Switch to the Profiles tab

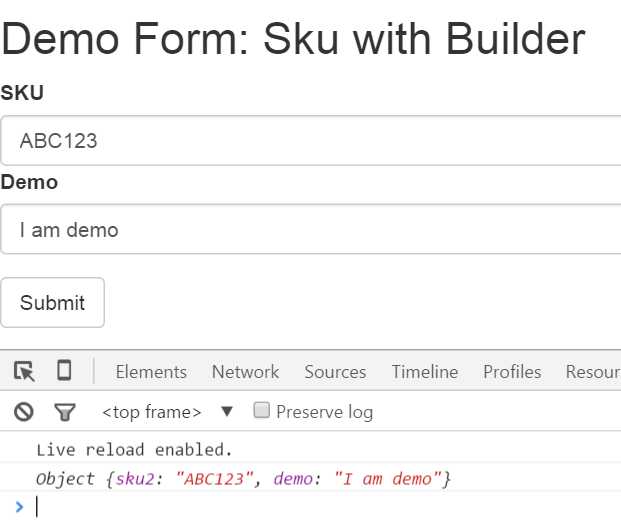pos(512,372)
